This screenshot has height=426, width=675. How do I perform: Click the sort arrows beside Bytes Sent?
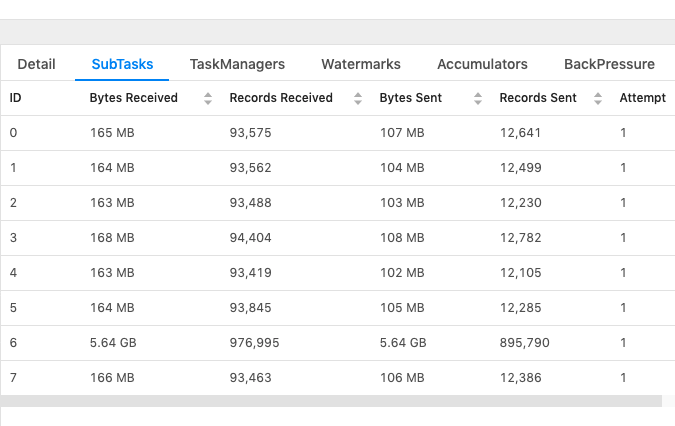pos(477,98)
